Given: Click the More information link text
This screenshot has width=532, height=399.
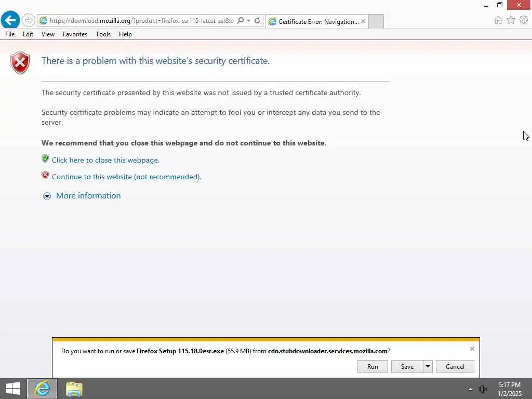Looking at the screenshot, I should 88,196.
